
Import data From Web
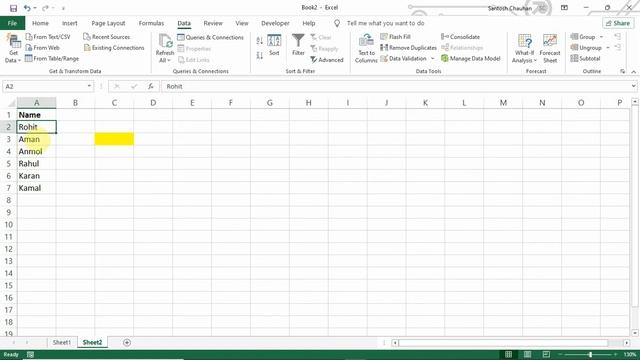[x=42, y=48]
